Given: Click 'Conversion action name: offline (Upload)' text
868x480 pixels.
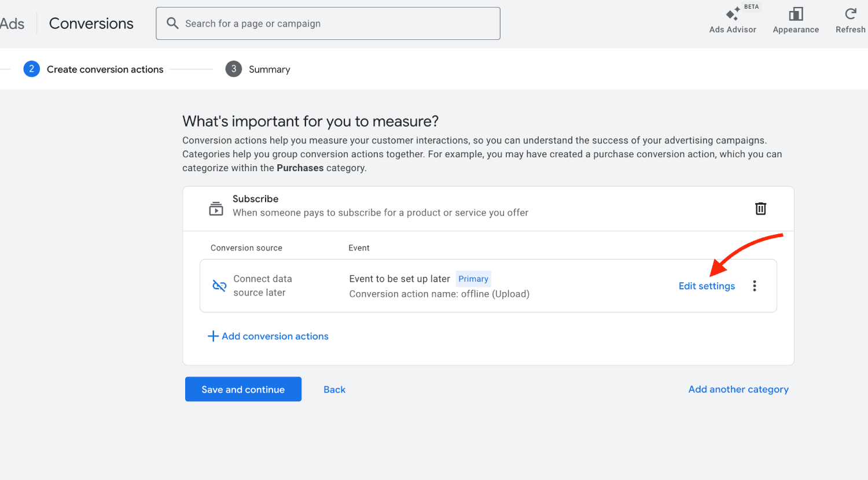Looking at the screenshot, I should [x=439, y=294].
